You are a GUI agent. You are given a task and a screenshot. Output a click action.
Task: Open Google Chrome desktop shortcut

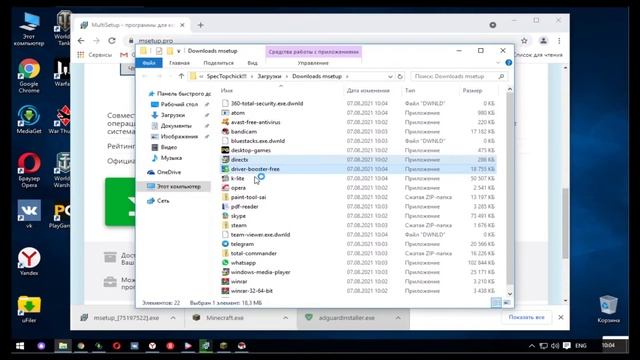[29, 76]
